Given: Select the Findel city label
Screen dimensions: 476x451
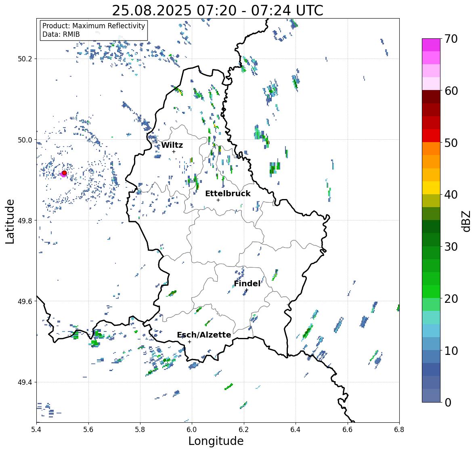Looking at the screenshot, I should [x=247, y=284].
